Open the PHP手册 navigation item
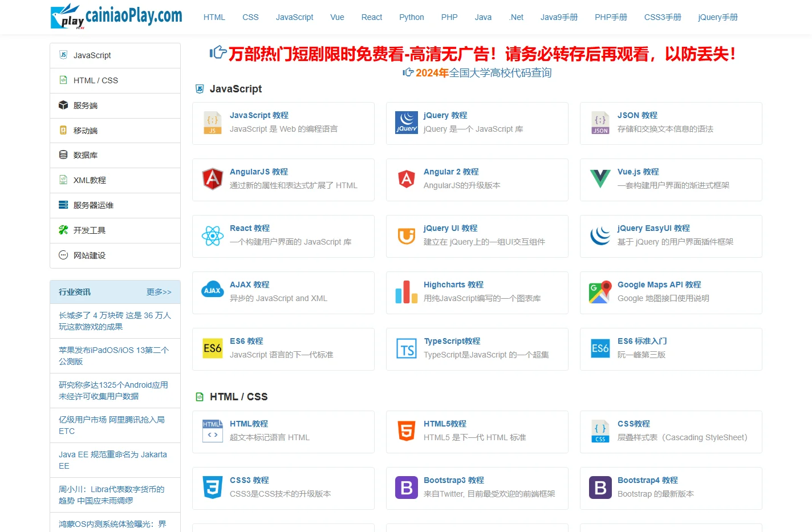This screenshot has width=812, height=532. pyautogui.click(x=611, y=17)
